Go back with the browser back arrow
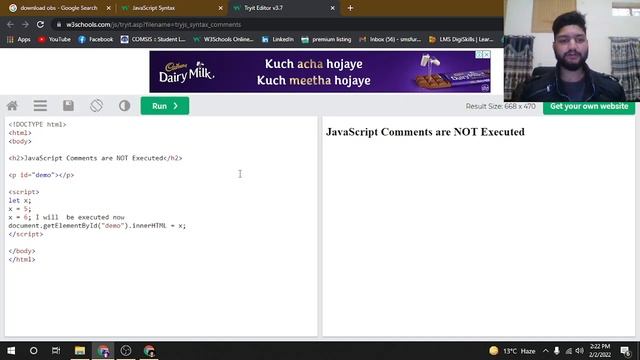640x360 pixels. tap(10, 24)
